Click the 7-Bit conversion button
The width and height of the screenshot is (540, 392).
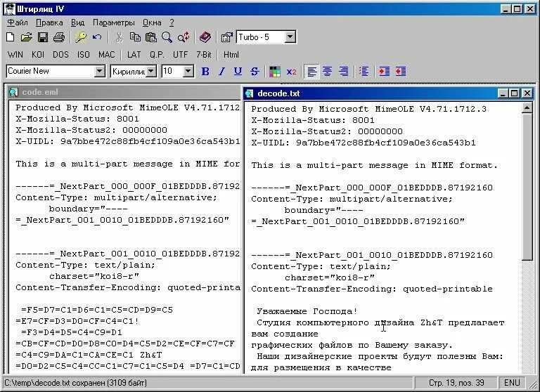[204, 55]
